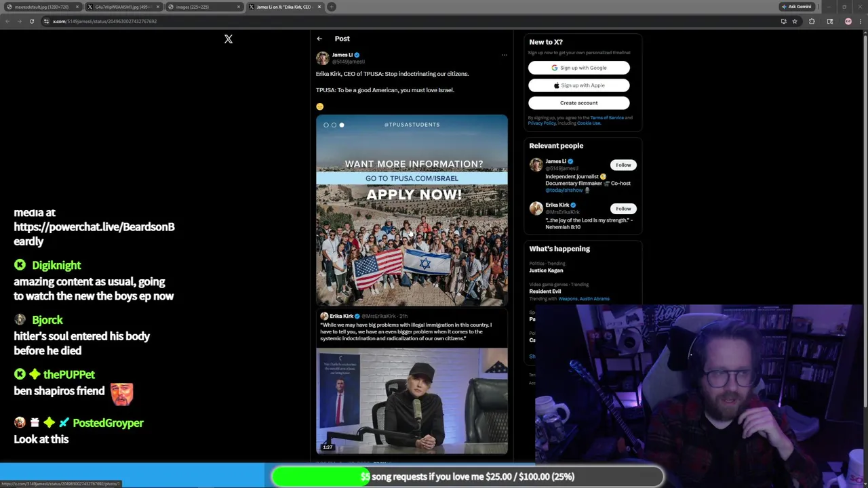Viewport: 868px width, 488px height.
Task: Open the Terms of Service link
Action: tap(607, 118)
